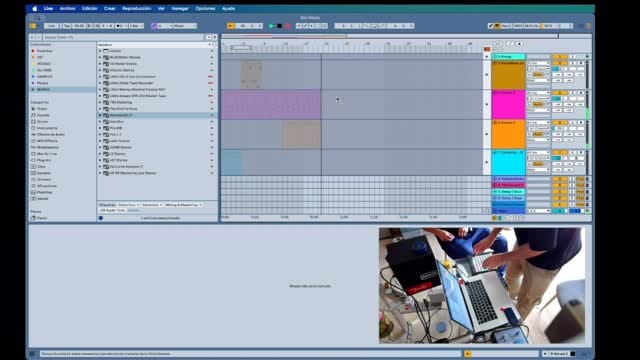Click the blue preview button in browser footer
This screenshot has width=640, height=360.
click(x=101, y=218)
